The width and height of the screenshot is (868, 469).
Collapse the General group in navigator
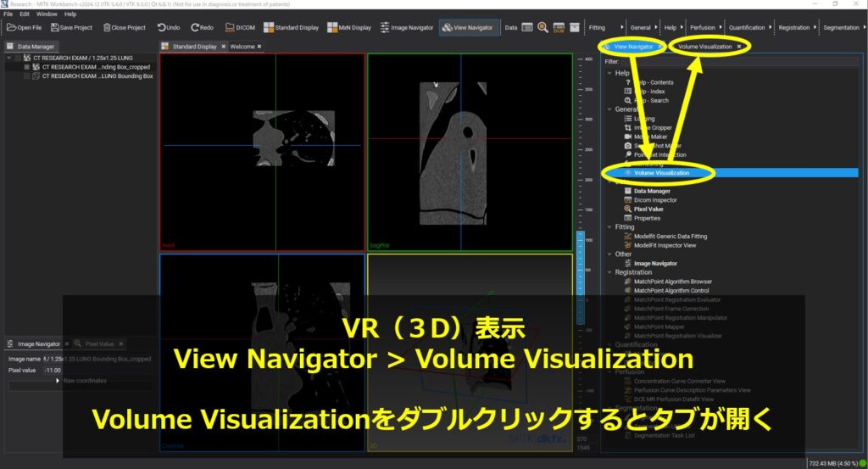click(609, 109)
